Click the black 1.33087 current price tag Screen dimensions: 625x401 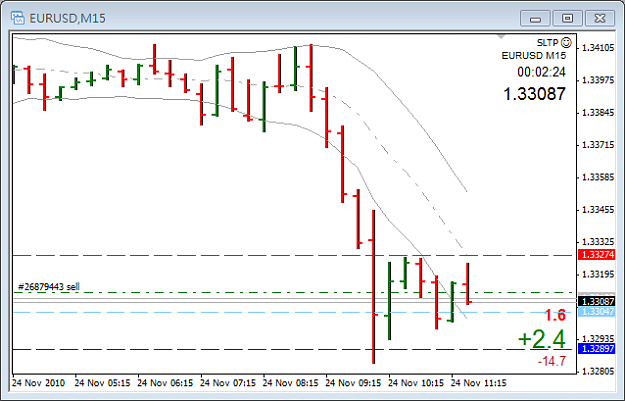tap(597, 301)
